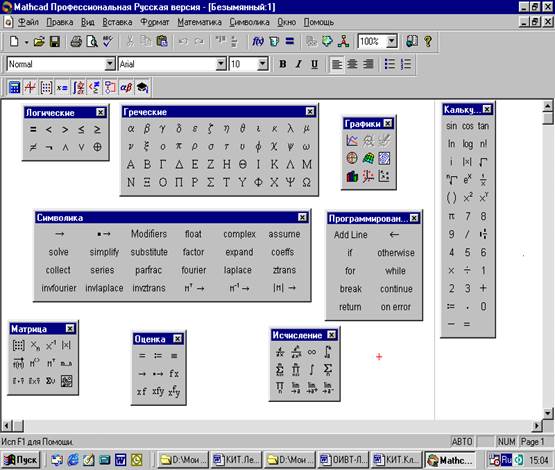555x470 pixels.
Task: Open the Greek symbols palette button (αβ)
Action: [126, 87]
